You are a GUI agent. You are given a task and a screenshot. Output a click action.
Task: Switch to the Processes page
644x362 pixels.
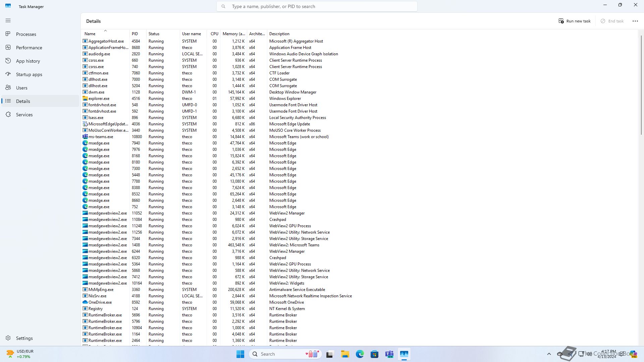40,34
